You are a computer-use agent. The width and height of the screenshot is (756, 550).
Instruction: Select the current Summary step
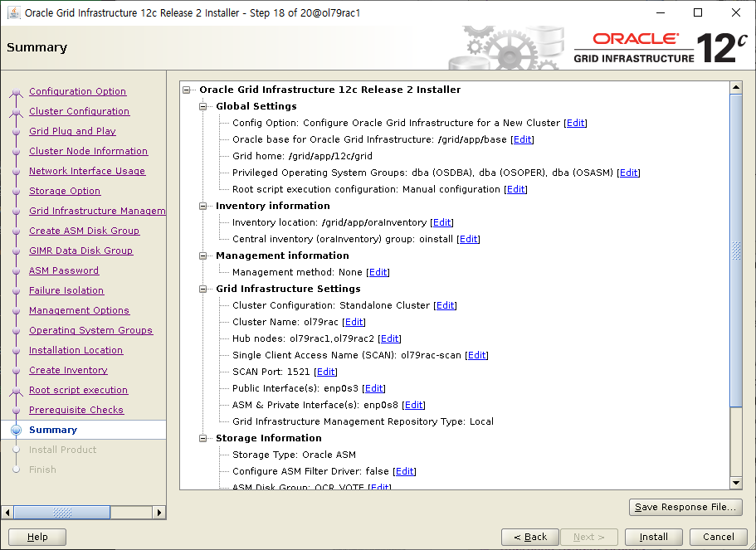coord(53,430)
